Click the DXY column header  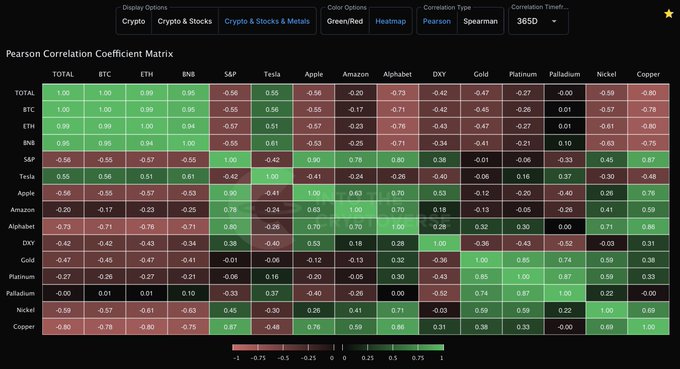click(439, 74)
